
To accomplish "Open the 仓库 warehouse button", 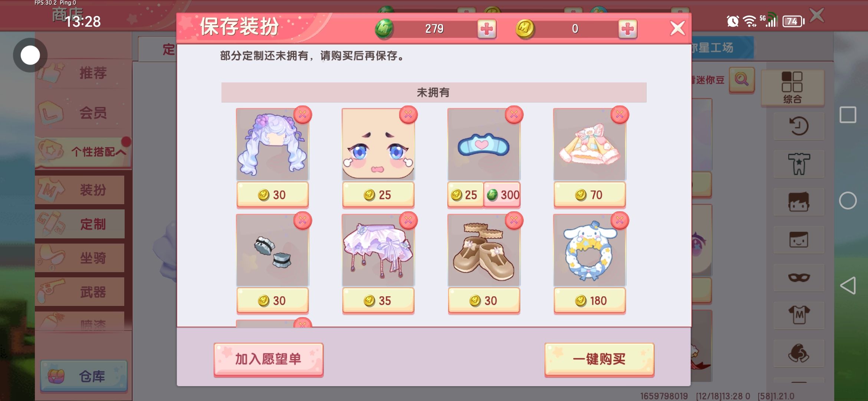I will click(84, 376).
